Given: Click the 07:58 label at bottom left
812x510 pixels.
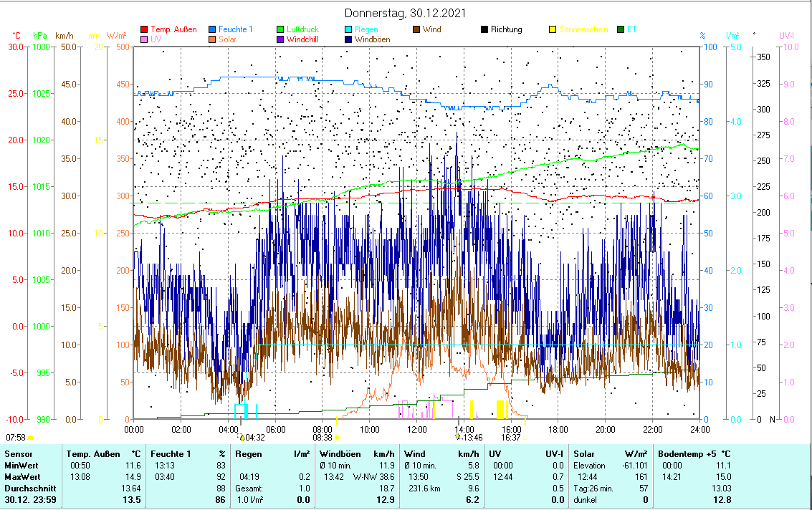Looking at the screenshot, I should click(16, 438).
